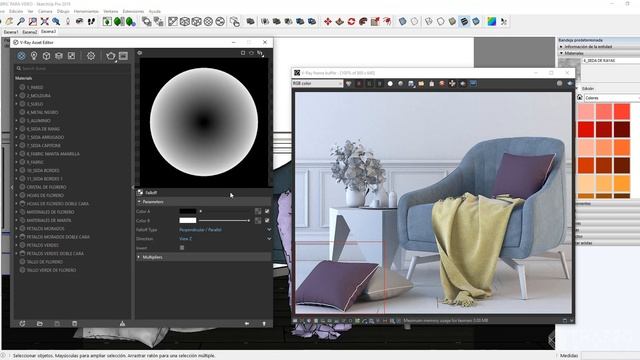Click the search field in Asset Editor material list

73,69
